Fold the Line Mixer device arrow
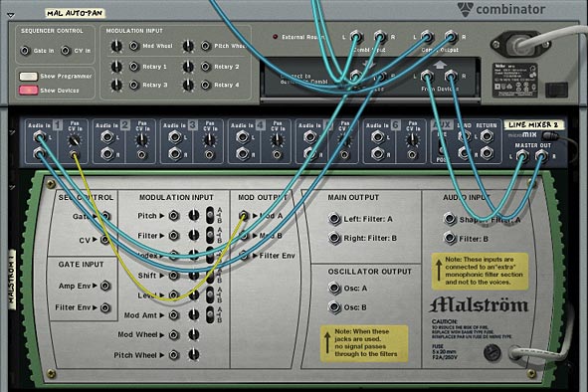This screenshot has width=588, height=392. click(x=12, y=132)
